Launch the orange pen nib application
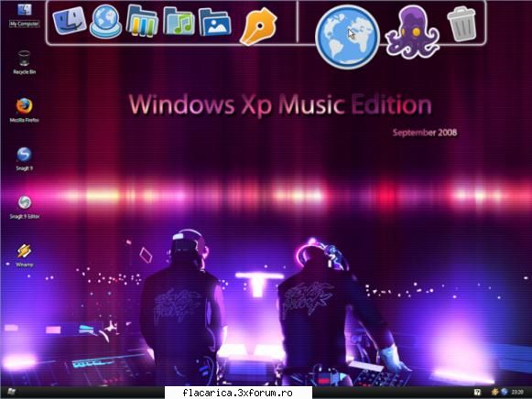 click(x=258, y=26)
